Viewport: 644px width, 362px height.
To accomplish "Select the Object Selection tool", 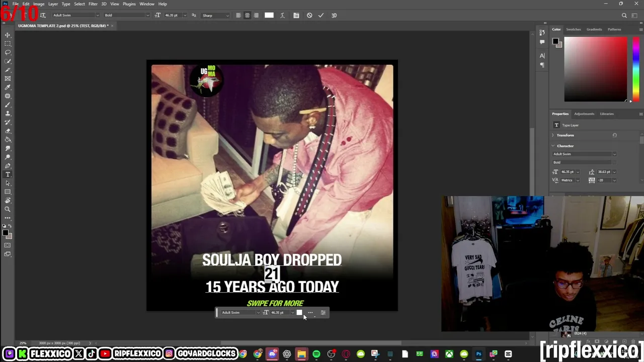I will 8,61.
